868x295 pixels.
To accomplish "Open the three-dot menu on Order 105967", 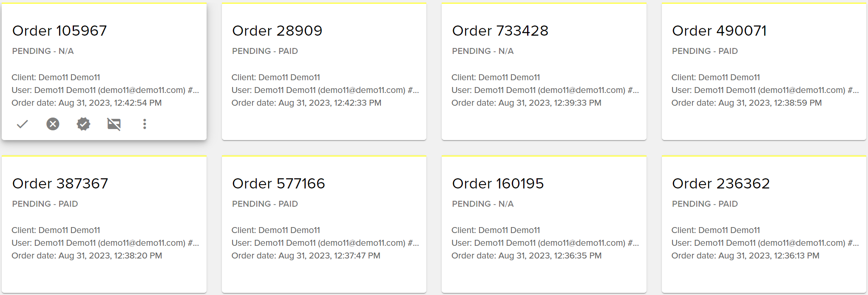I will pos(145,124).
